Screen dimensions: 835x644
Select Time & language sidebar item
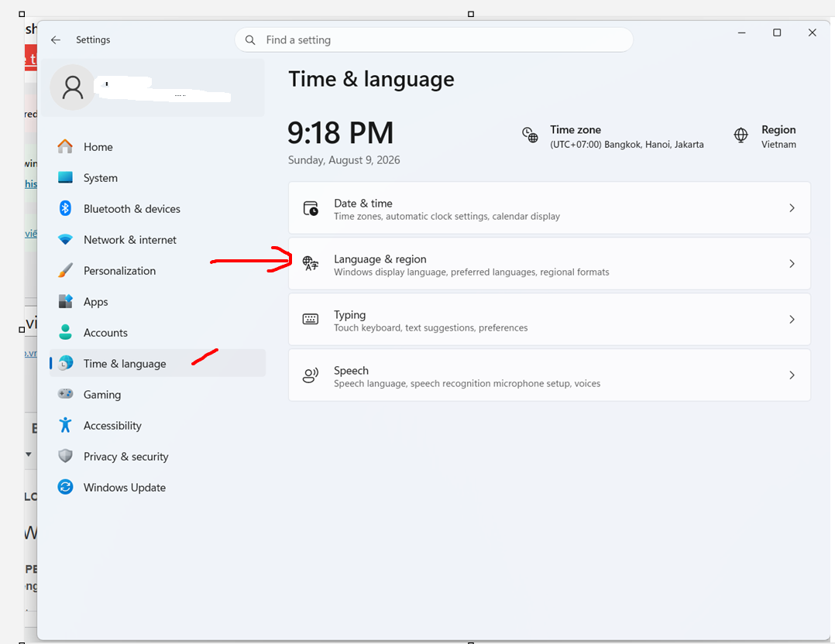click(158, 363)
